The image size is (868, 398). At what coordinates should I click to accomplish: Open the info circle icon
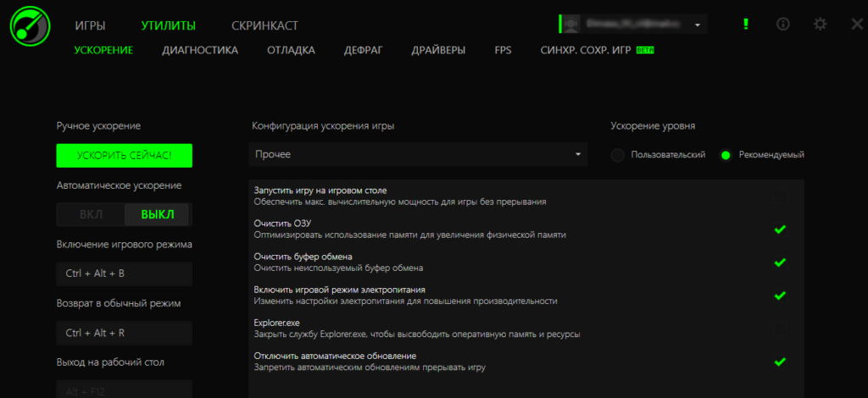tap(782, 25)
